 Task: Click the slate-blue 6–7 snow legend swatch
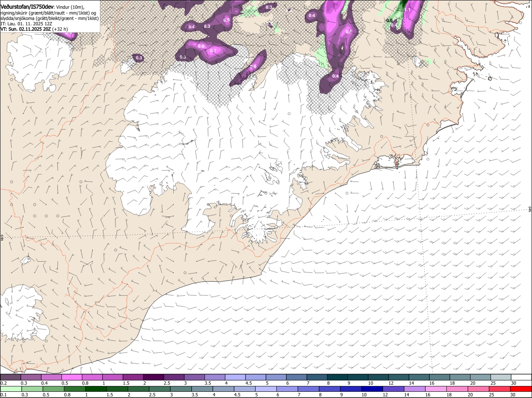click(x=297, y=377)
